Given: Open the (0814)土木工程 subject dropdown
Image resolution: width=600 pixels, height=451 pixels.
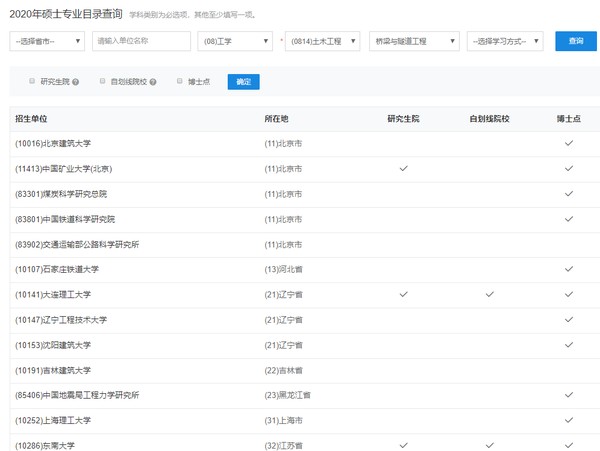Looking at the screenshot, I should pyautogui.click(x=323, y=41).
